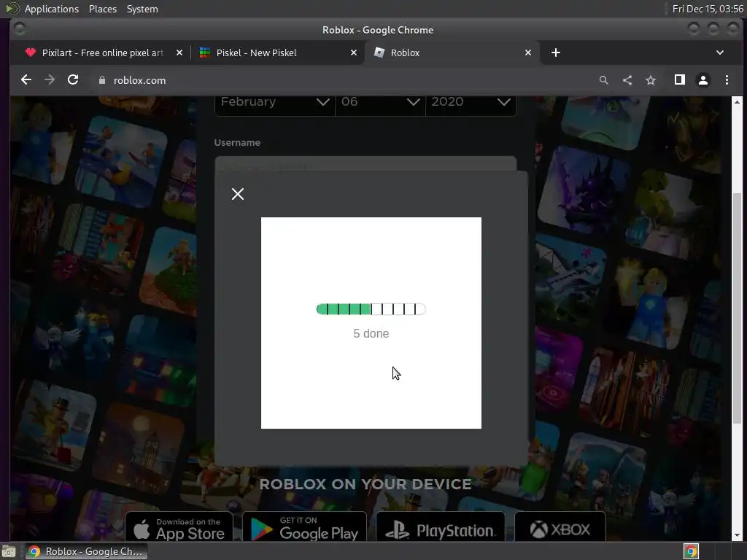Close the verification challenge dialog
Viewport: 747px width, 560px height.
tap(237, 194)
